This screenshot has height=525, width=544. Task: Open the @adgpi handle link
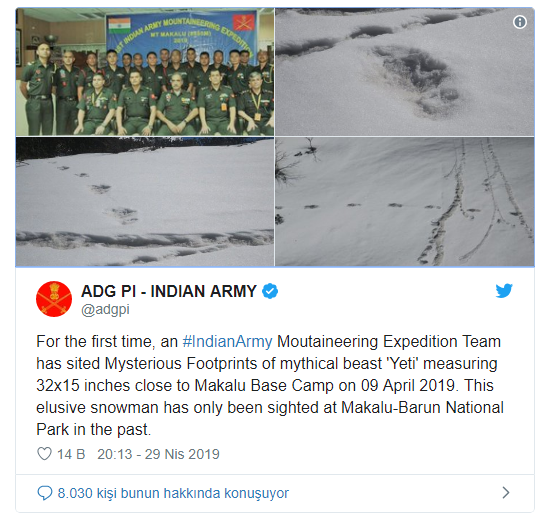(x=105, y=310)
